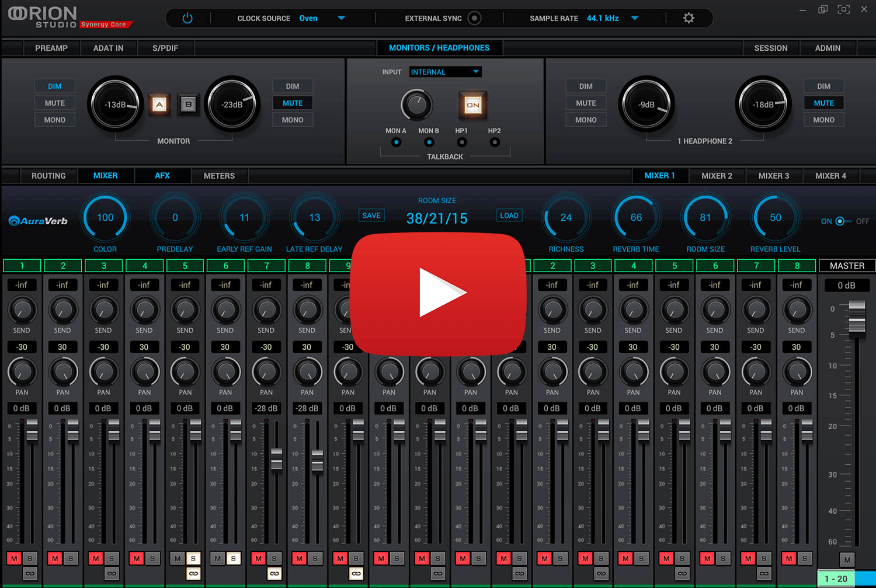Click the room size value 38/21/15
The height and width of the screenshot is (588, 876).
pos(437,218)
